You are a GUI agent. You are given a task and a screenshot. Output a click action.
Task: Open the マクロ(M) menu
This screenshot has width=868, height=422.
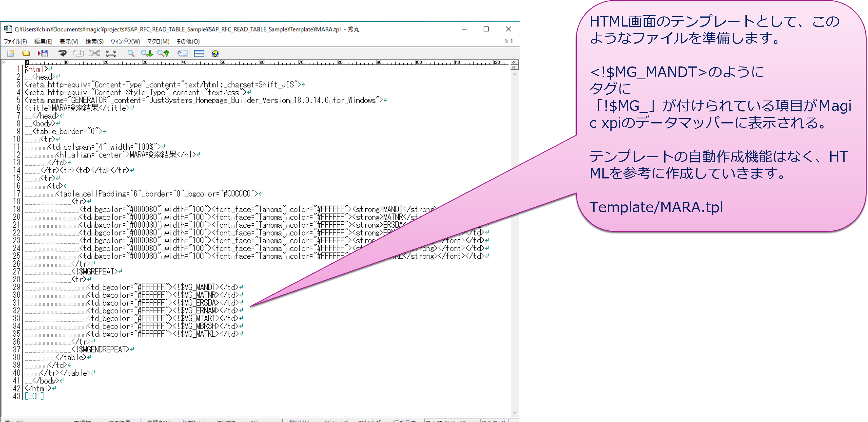158,41
